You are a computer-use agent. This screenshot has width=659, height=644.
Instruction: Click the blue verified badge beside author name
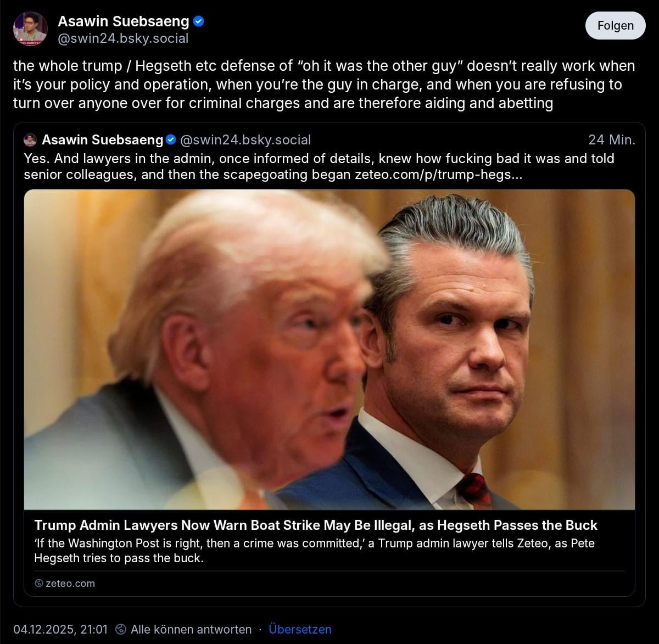tap(199, 21)
